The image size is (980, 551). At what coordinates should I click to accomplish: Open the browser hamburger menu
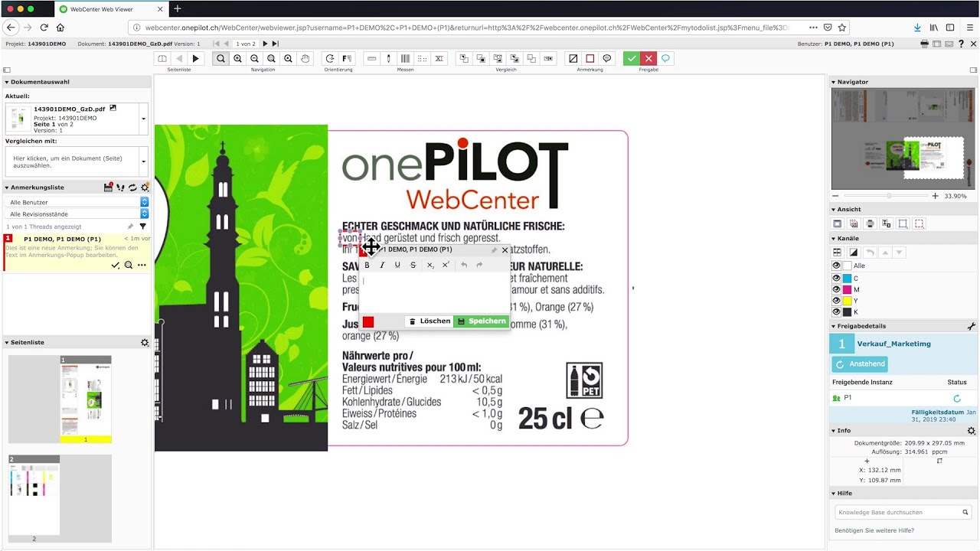coord(969,28)
